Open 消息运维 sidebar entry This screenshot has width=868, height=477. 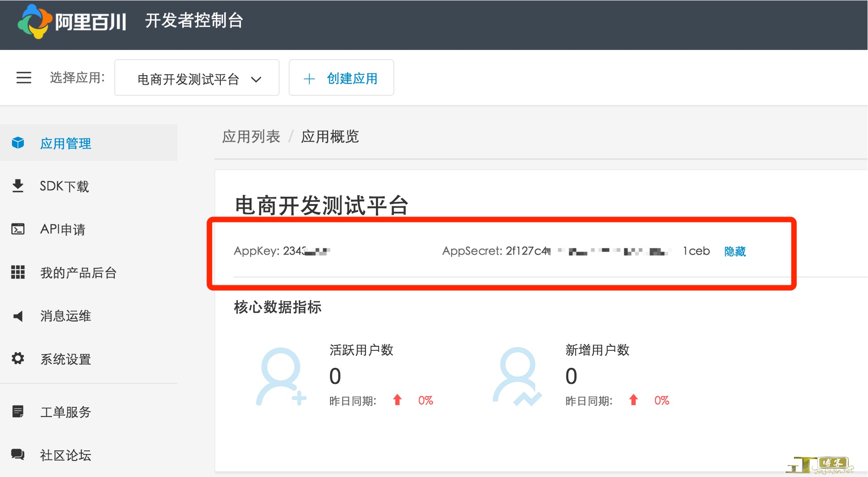coord(66,316)
